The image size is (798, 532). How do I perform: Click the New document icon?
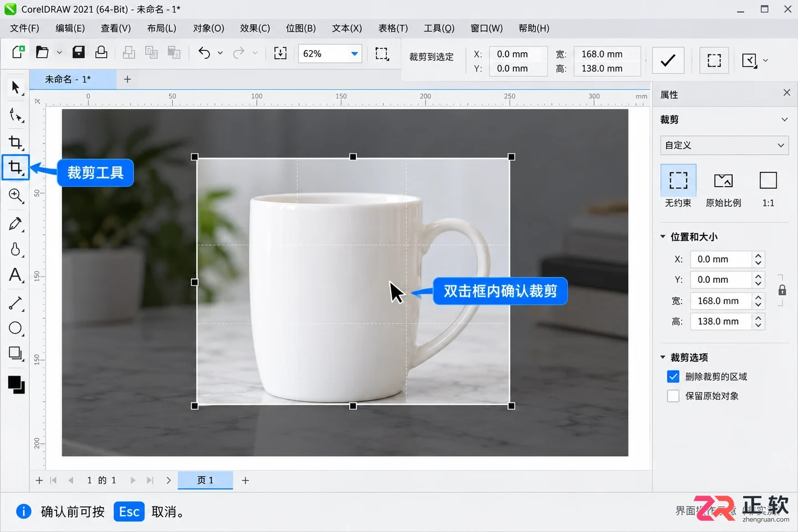(18, 52)
